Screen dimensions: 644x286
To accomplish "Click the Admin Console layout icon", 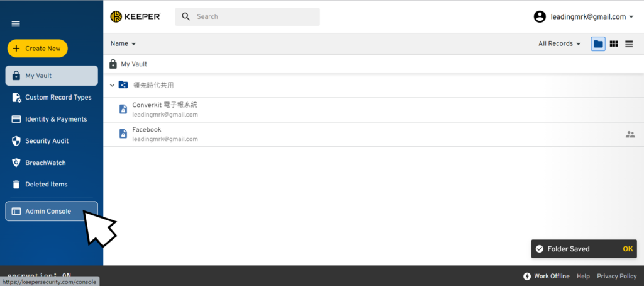I will pyautogui.click(x=16, y=211).
